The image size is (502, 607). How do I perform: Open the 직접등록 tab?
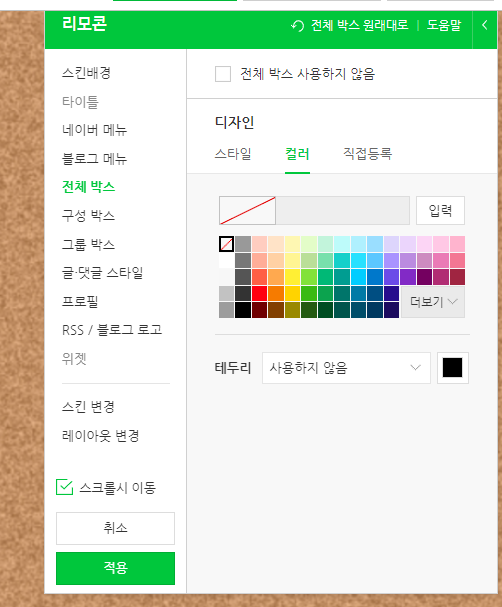click(x=367, y=154)
